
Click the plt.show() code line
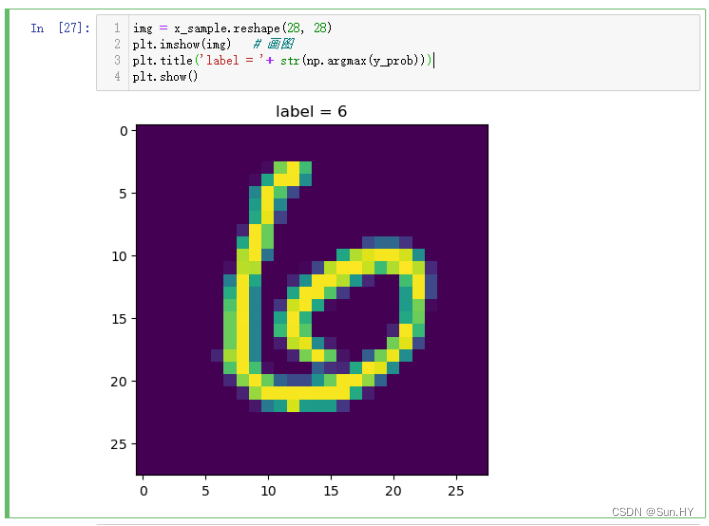click(165, 76)
